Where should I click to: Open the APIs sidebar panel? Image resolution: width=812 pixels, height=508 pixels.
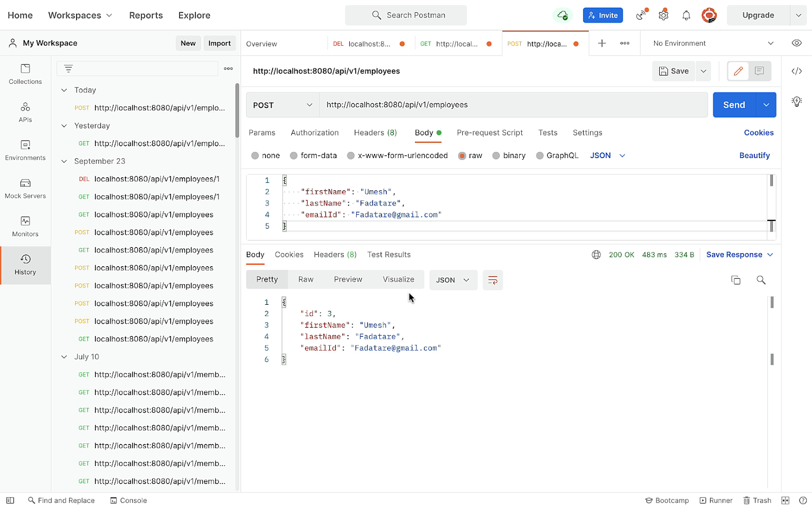click(25, 112)
